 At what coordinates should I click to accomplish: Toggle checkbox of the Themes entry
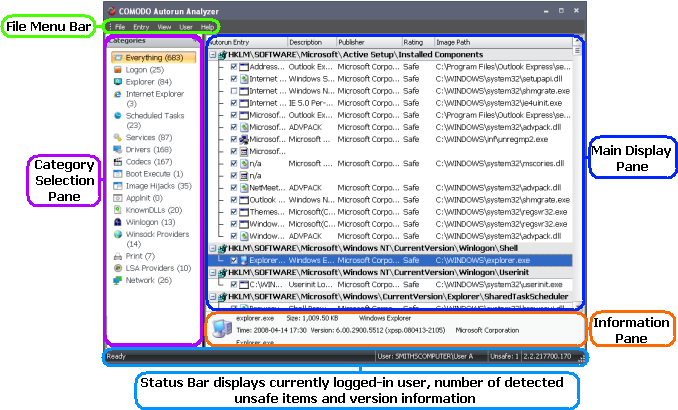coord(234,212)
